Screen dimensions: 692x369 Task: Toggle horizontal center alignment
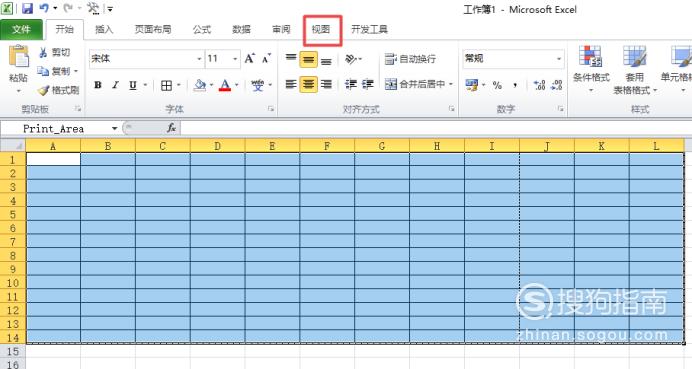[308, 84]
